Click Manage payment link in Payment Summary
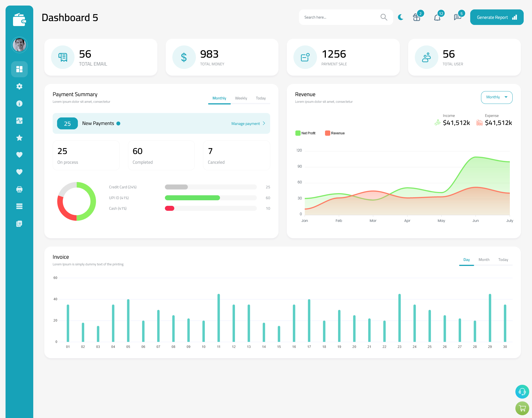Screen dimensions: 532x418 [246, 123]
